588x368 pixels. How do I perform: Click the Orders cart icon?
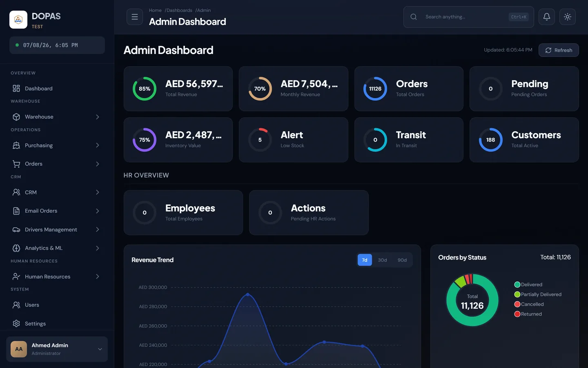(x=16, y=164)
